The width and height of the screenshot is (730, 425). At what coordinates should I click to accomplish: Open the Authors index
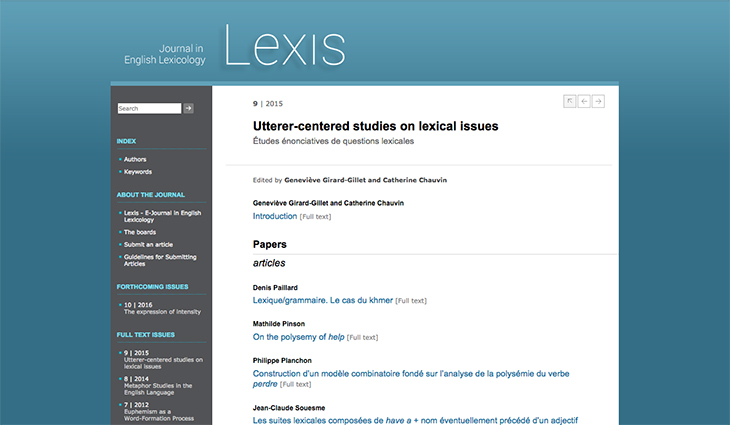pos(135,159)
